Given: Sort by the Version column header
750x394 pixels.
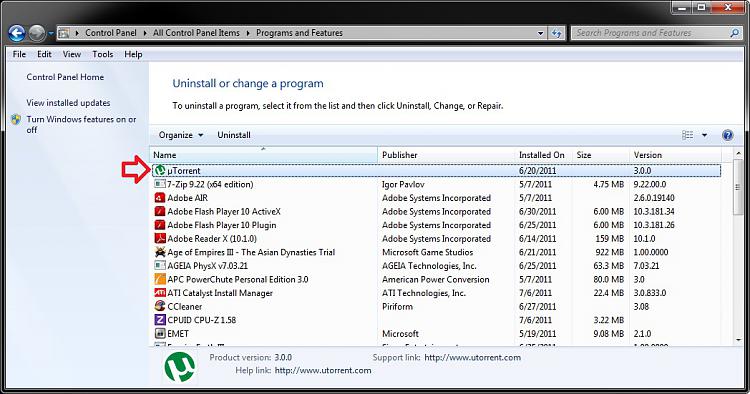Looking at the screenshot, I should pyautogui.click(x=675, y=155).
